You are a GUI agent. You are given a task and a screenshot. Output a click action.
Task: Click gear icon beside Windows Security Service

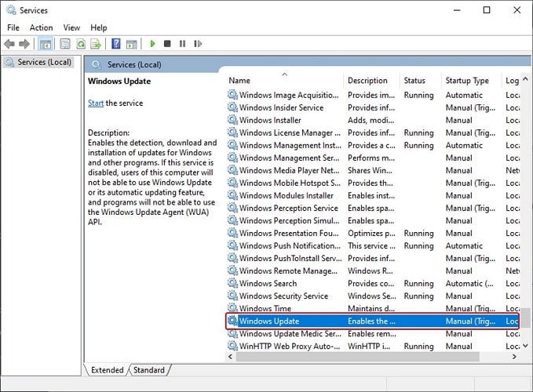[232, 296]
